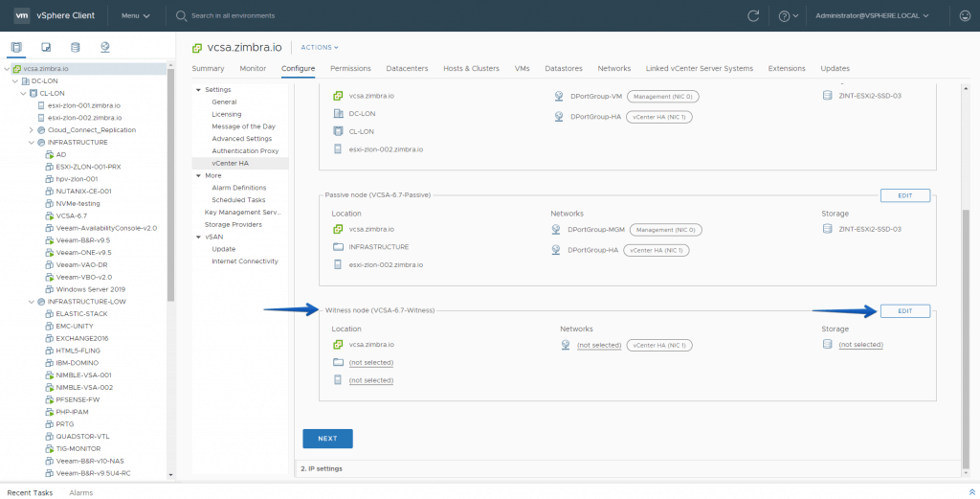Switch to the Permissions tab
Image resolution: width=980 pixels, height=499 pixels.
tap(350, 68)
